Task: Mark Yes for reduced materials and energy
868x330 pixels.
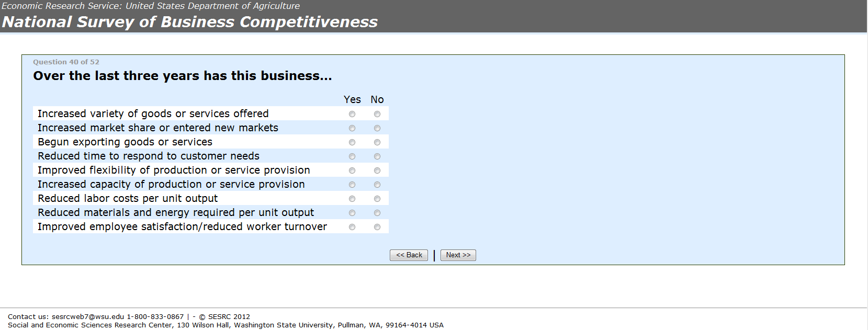Action: 352,213
